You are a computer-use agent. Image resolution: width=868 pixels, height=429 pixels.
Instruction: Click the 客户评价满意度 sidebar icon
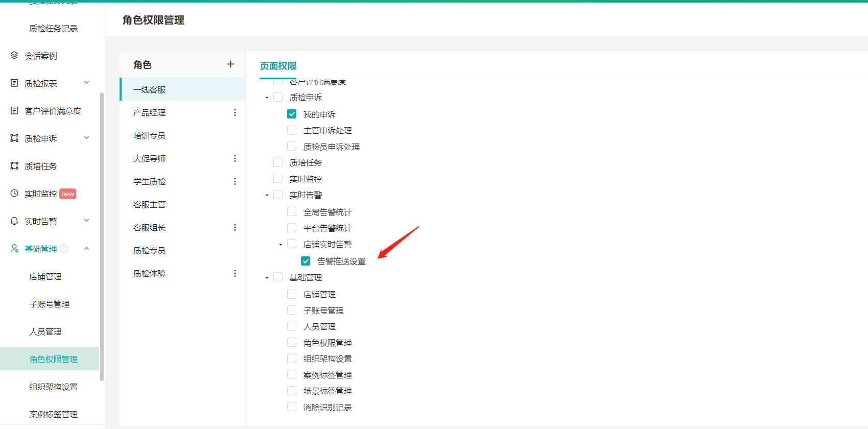pyautogui.click(x=14, y=110)
